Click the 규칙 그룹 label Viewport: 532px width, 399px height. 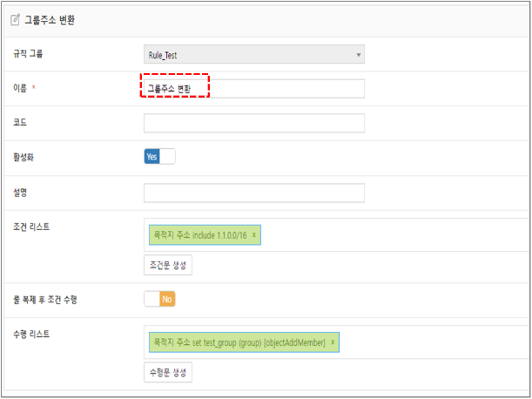[x=28, y=54]
